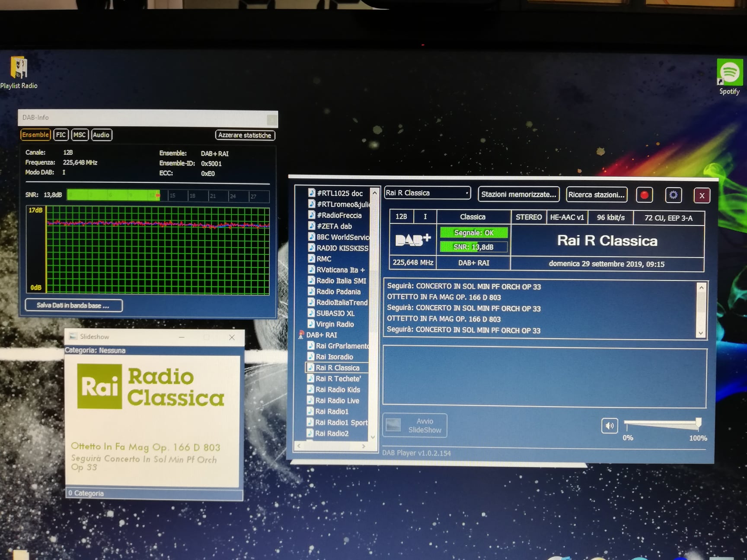Viewport: 747px width, 560px height.
Task: Select Rai Isoradio station
Action: pos(330,357)
